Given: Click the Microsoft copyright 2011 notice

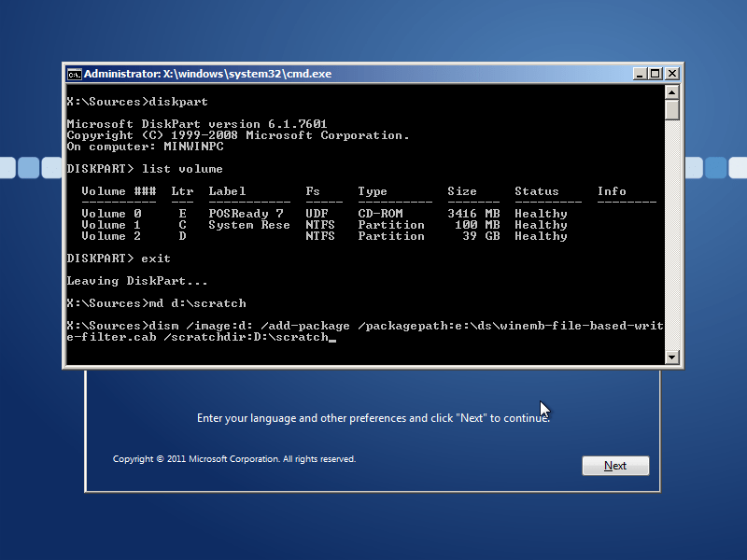Looking at the screenshot, I should (x=234, y=459).
